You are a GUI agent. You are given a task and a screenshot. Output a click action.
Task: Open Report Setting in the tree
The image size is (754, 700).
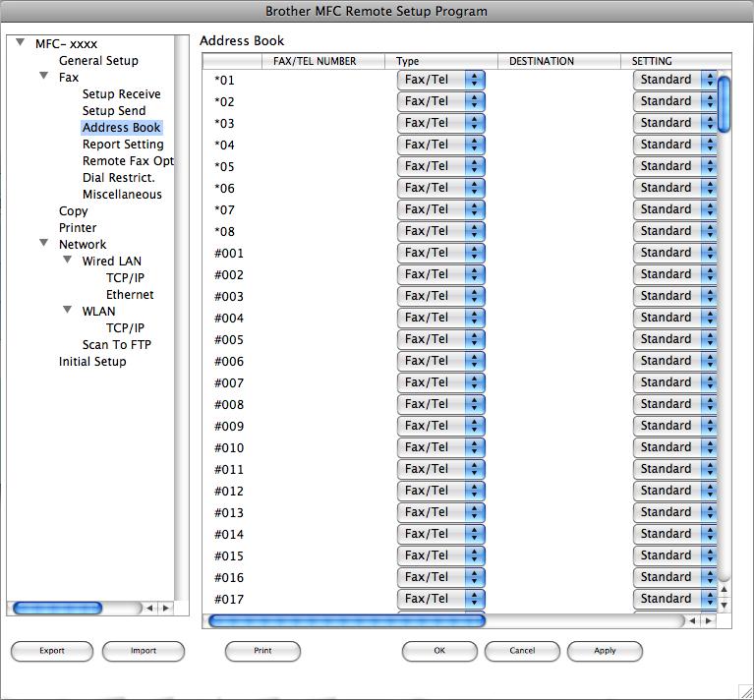click(x=123, y=145)
